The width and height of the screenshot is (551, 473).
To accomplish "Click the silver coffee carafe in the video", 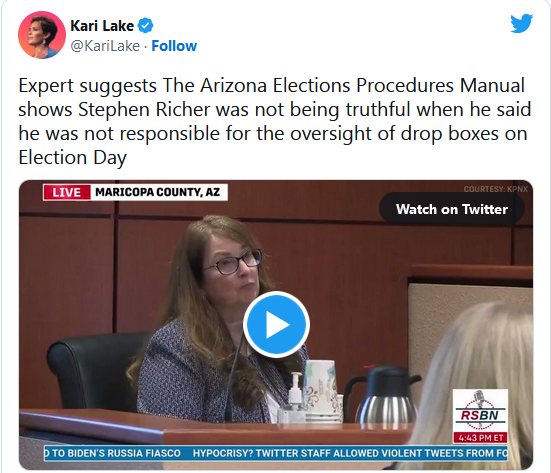I will point(384,394).
